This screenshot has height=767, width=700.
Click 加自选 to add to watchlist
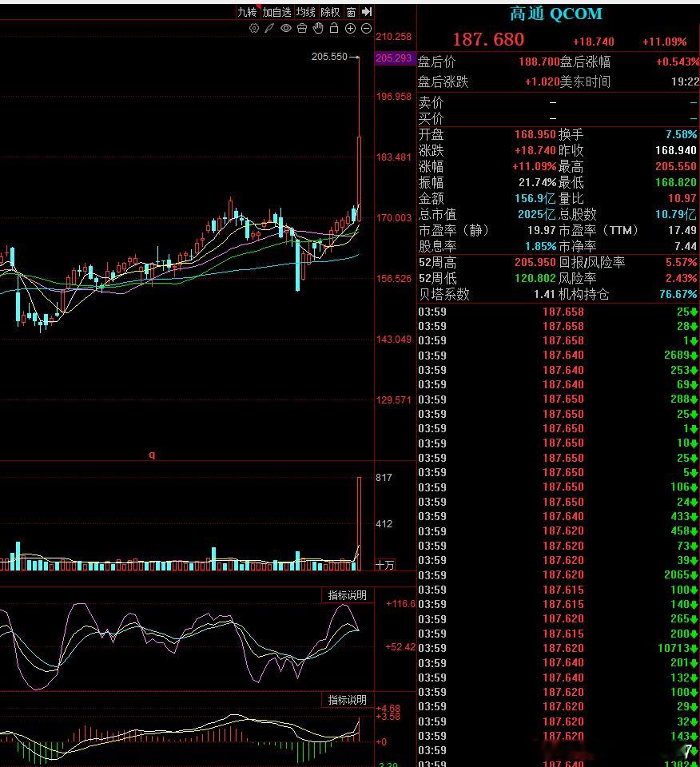[x=276, y=12]
